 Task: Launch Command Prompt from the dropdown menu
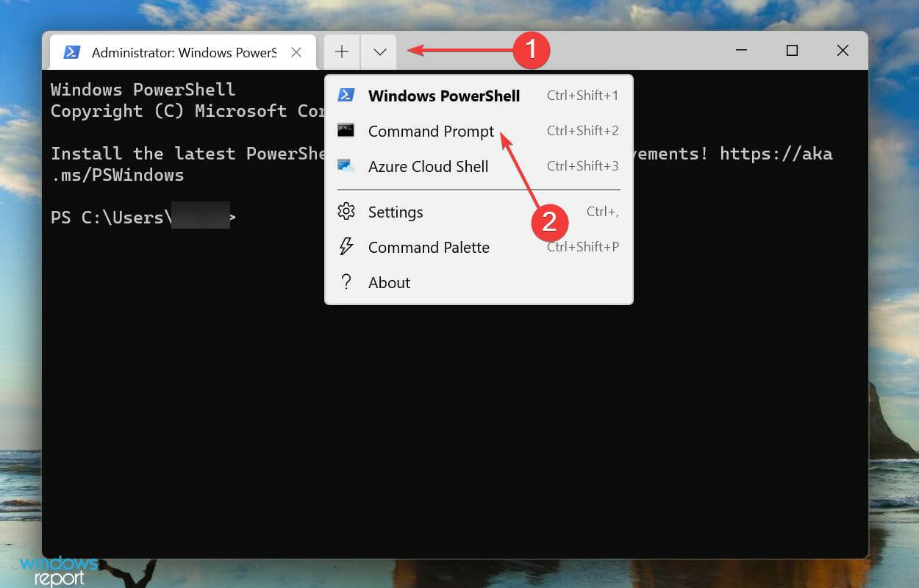(x=431, y=131)
